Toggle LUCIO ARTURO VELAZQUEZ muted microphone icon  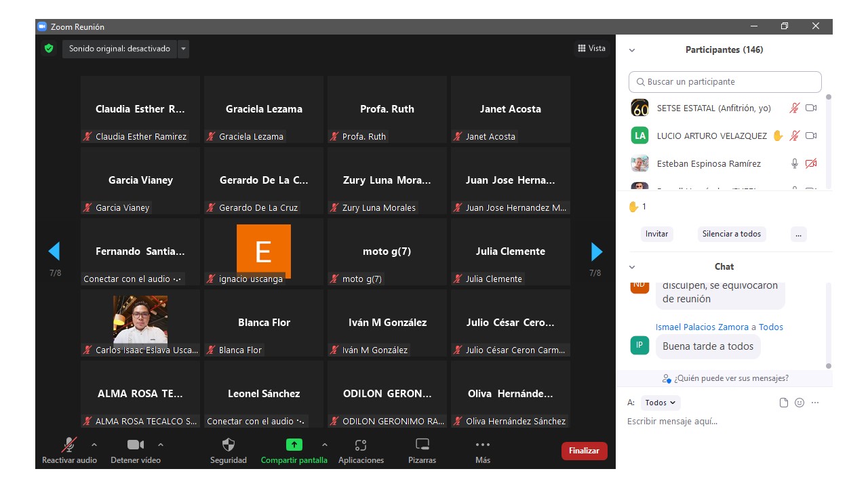(795, 136)
